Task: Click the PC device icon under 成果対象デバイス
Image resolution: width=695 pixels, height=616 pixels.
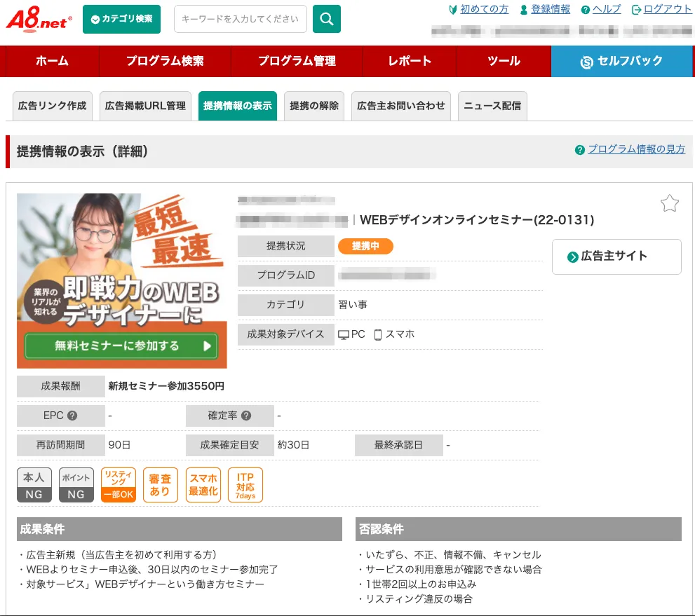Action: (345, 334)
